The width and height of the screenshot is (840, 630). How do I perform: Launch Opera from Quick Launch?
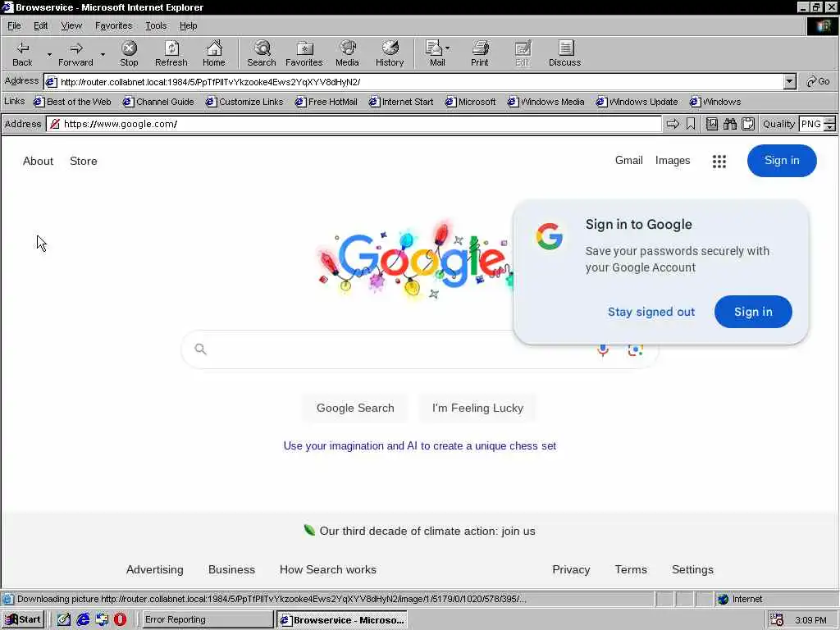120,620
